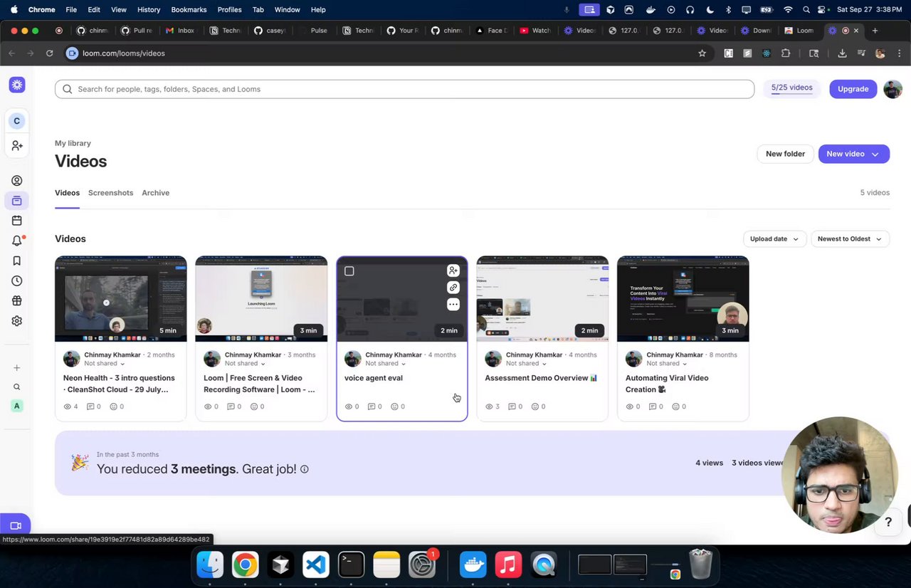This screenshot has height=588, width=911.
Task: Open Chrome downloads icon in toolbar
Action: 842,53
